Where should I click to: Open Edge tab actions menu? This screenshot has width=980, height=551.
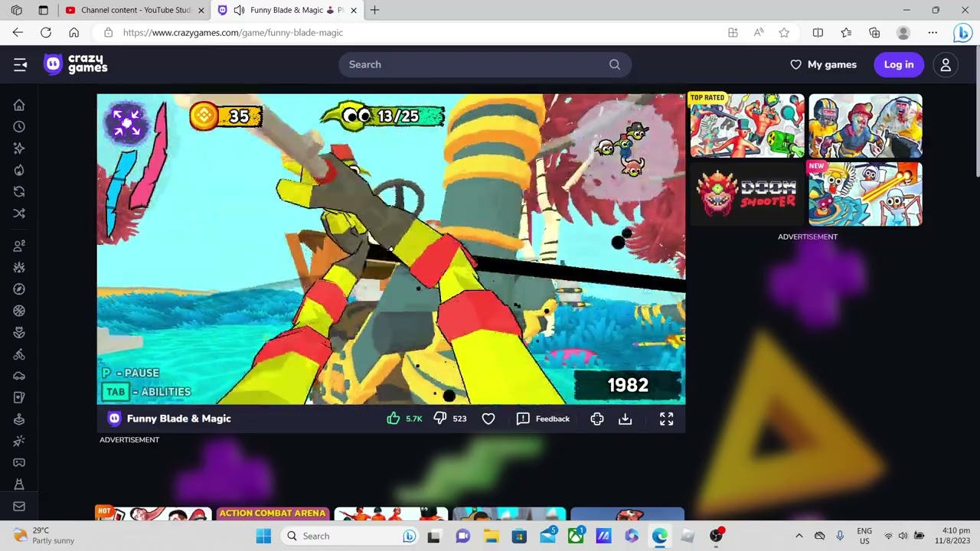[x=43, y=10]
